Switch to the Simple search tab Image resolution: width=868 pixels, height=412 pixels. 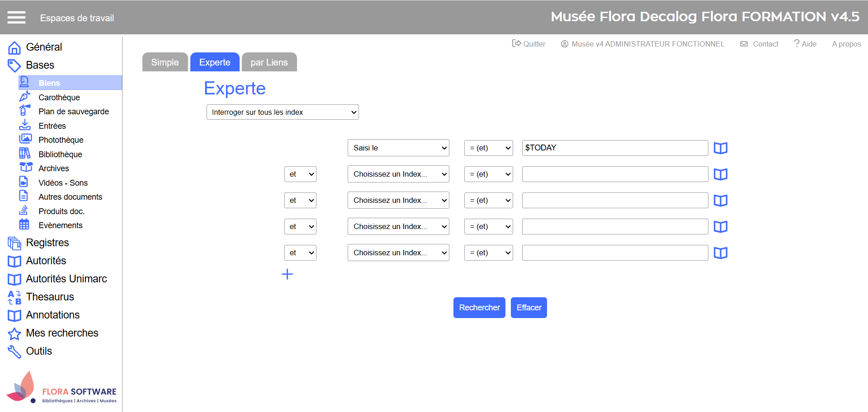coord(165,62)
